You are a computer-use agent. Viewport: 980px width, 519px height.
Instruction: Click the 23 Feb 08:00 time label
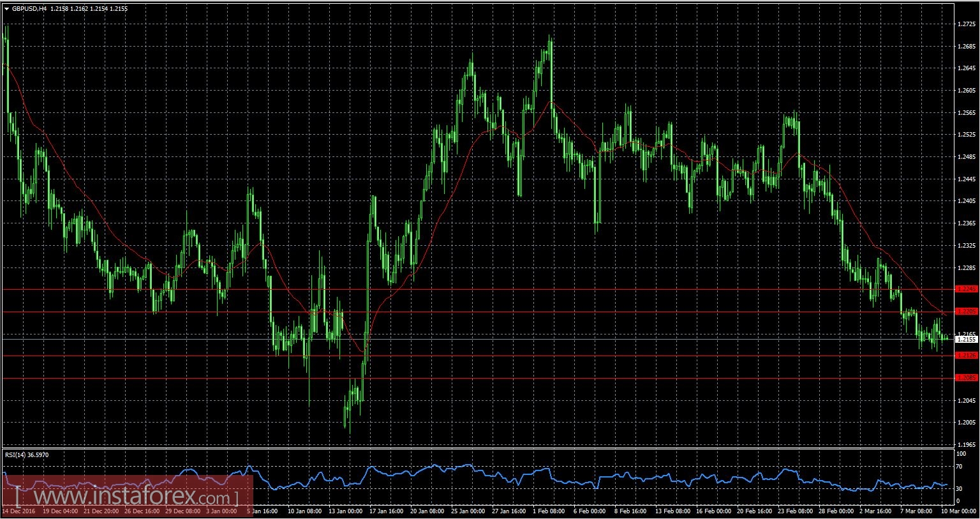click(795, 511)
